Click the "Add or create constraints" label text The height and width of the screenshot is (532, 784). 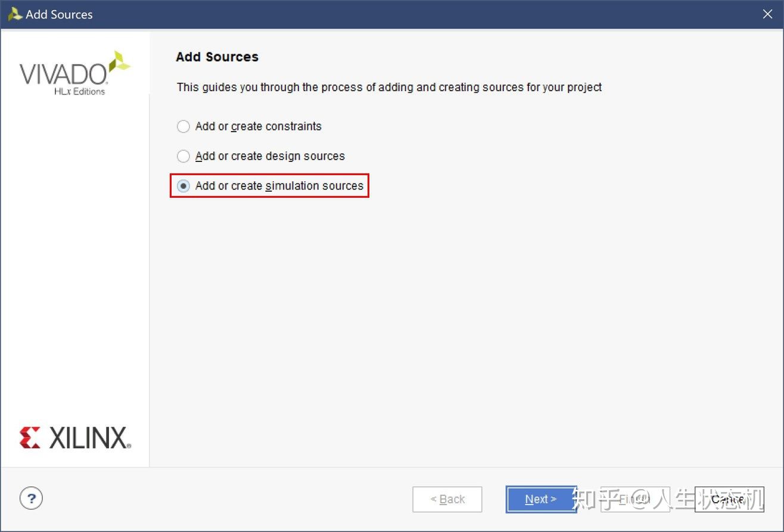(x=259, y=126)
